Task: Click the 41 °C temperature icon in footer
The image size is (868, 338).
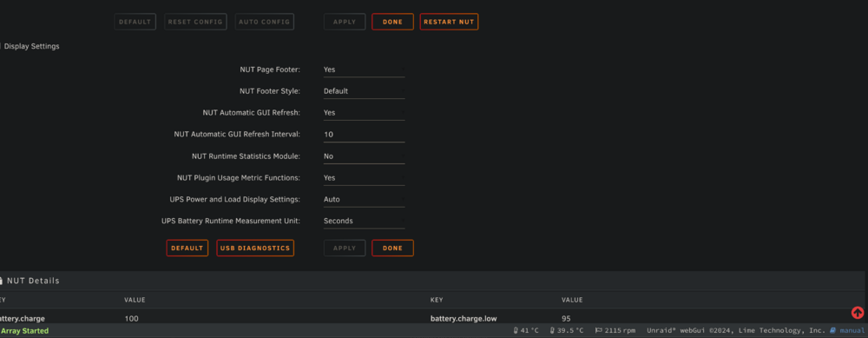Action: pyautogui.click(x=516, y=331)
